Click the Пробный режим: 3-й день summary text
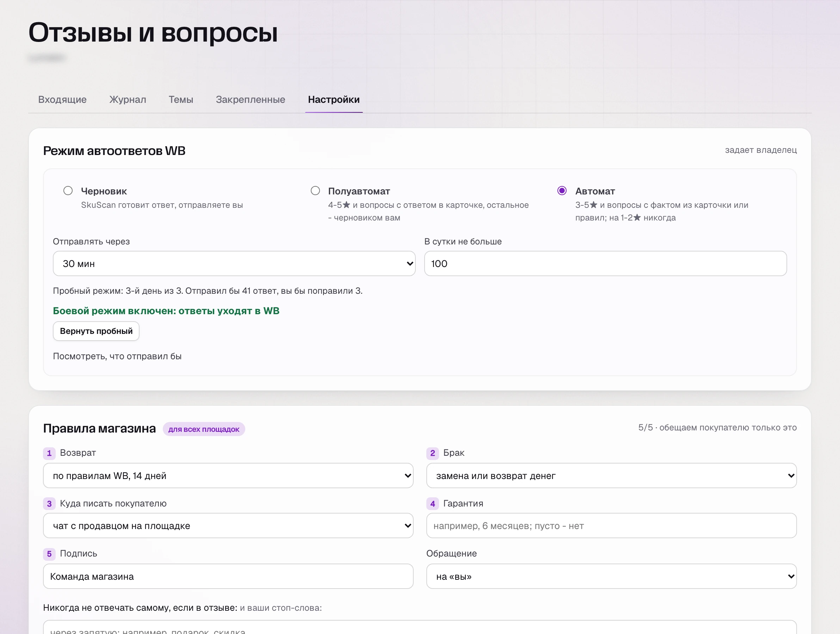 [x=208, y=291]
